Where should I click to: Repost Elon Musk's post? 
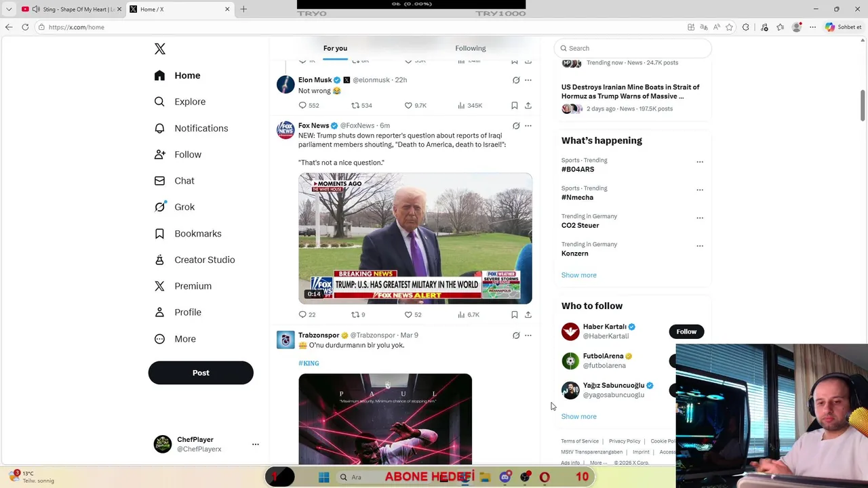[361, 106]
